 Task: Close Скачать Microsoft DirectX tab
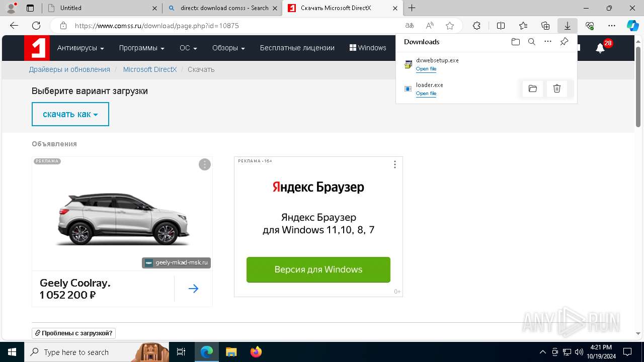[x=395, y=8]
